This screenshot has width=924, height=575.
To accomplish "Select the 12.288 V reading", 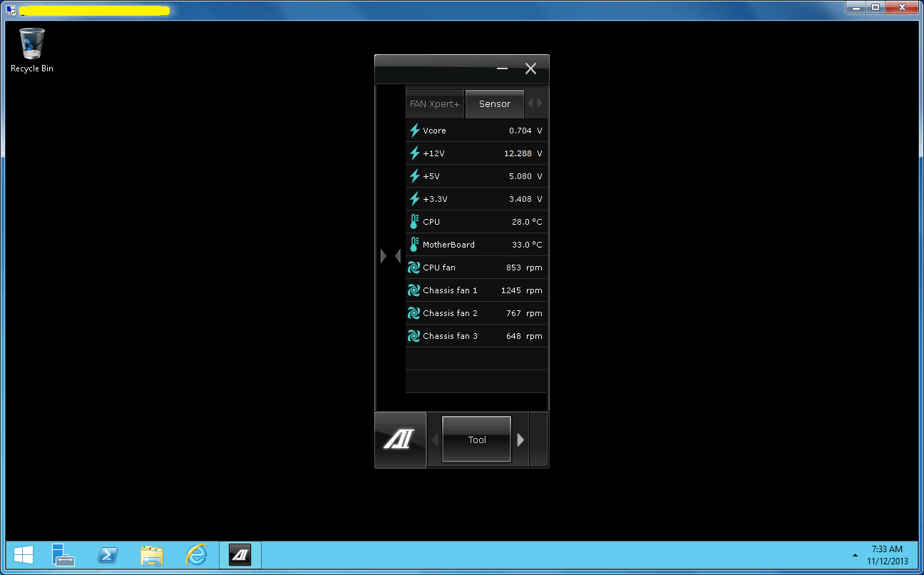I will click(523, 153).
